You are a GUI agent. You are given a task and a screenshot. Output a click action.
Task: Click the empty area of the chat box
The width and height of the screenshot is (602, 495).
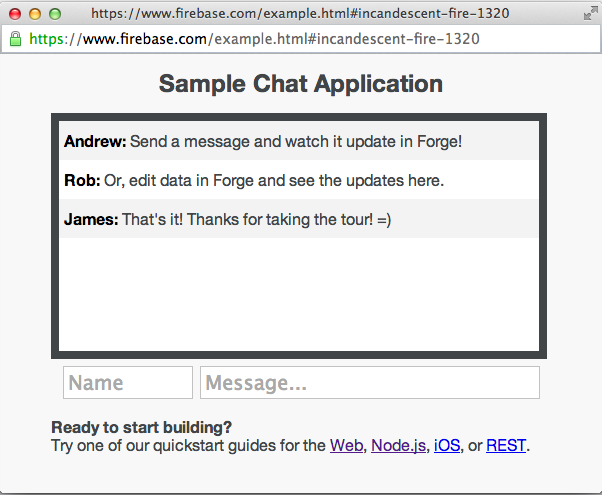300,295
